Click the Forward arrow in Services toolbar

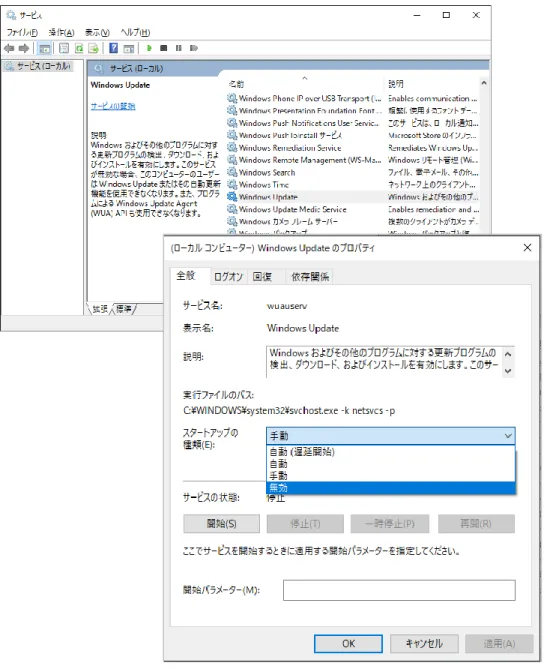click(x=24, y=48)
